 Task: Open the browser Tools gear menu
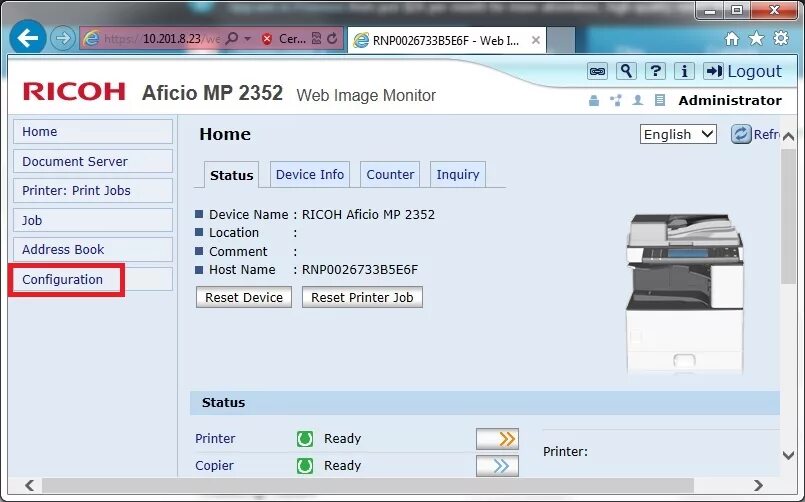(781, 38)
